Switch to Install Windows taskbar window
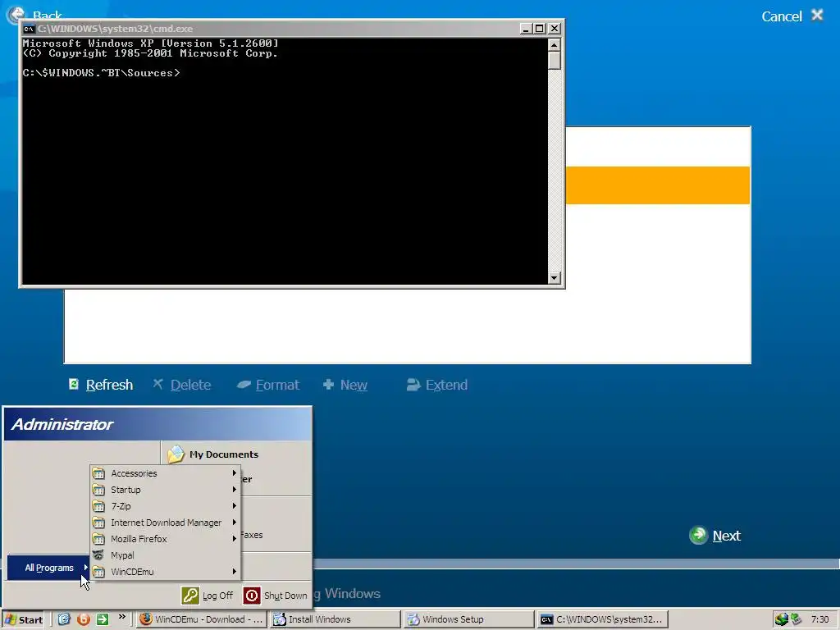 coord(335,619)
